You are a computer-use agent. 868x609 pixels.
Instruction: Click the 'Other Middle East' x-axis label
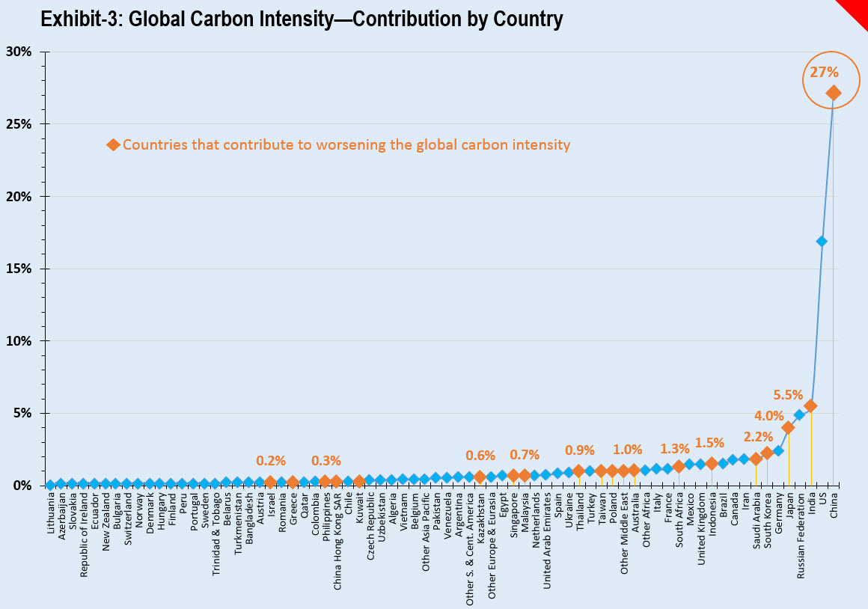point(624,533)
